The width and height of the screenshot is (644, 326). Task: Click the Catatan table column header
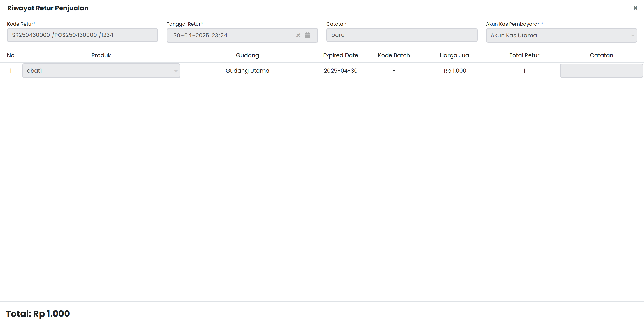tap(601, 55)
